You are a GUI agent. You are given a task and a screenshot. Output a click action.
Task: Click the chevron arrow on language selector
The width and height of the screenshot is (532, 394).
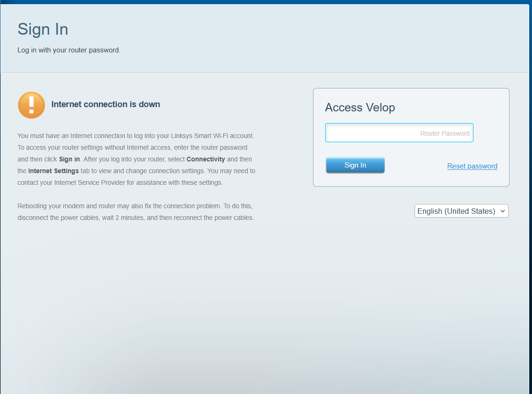(x=503, y=211)
